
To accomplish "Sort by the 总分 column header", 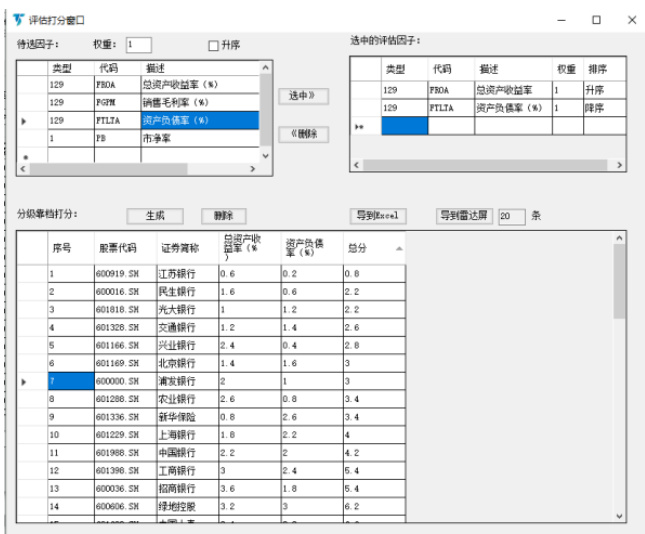I will pos(358,248).
